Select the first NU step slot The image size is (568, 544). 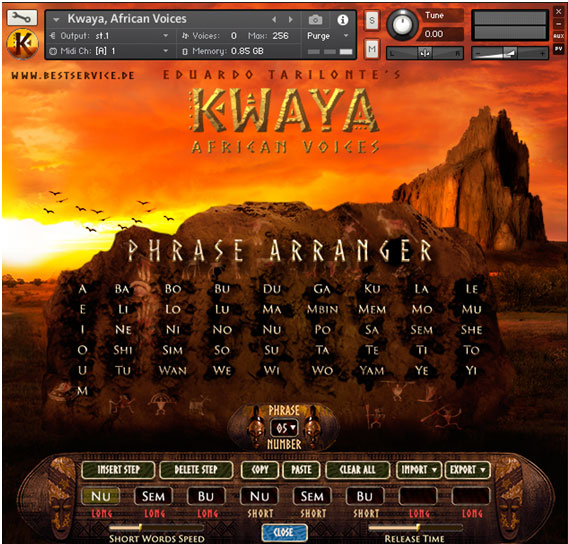coord(101,496)
